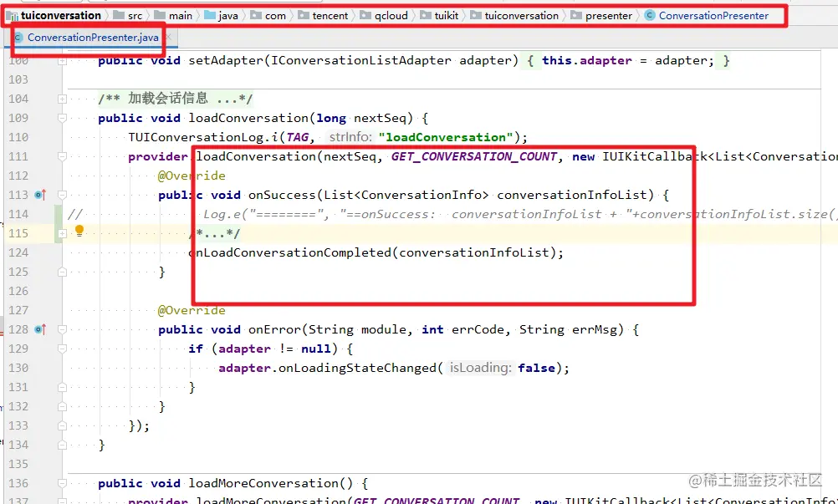Click the @Override annotation on line 127
Screen dimensions: 838x504
[192, 310]
